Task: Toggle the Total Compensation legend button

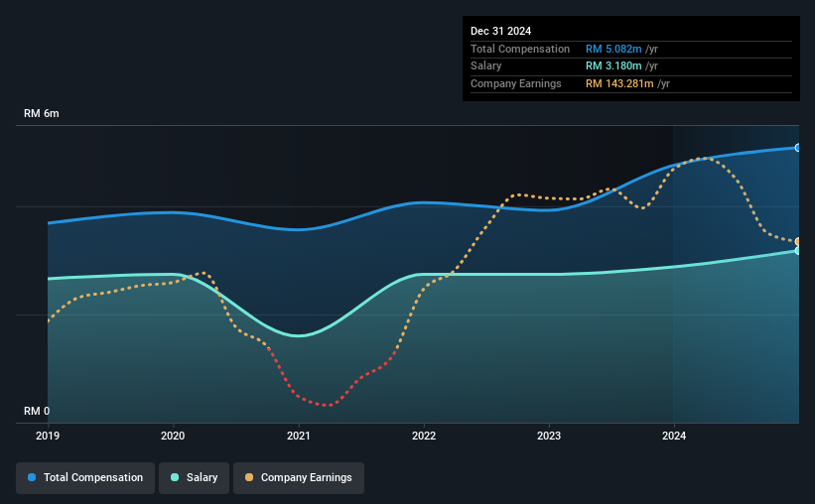Action: point(85,478)
